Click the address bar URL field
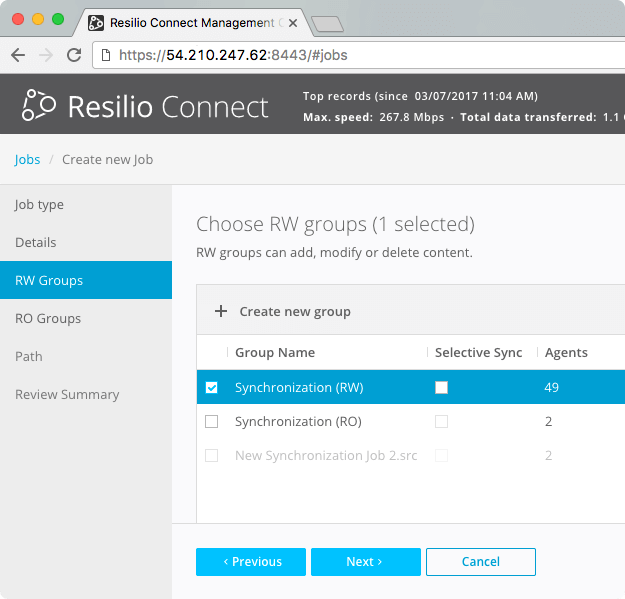This screenshot has width=625, height=599. tap(359, 55)
